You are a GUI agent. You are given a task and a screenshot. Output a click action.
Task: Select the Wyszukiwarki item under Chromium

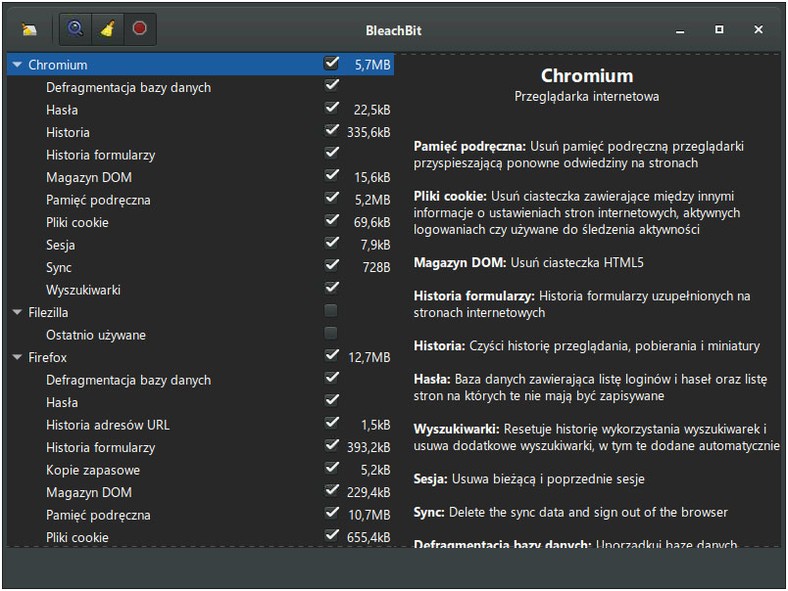coord(83,290)
